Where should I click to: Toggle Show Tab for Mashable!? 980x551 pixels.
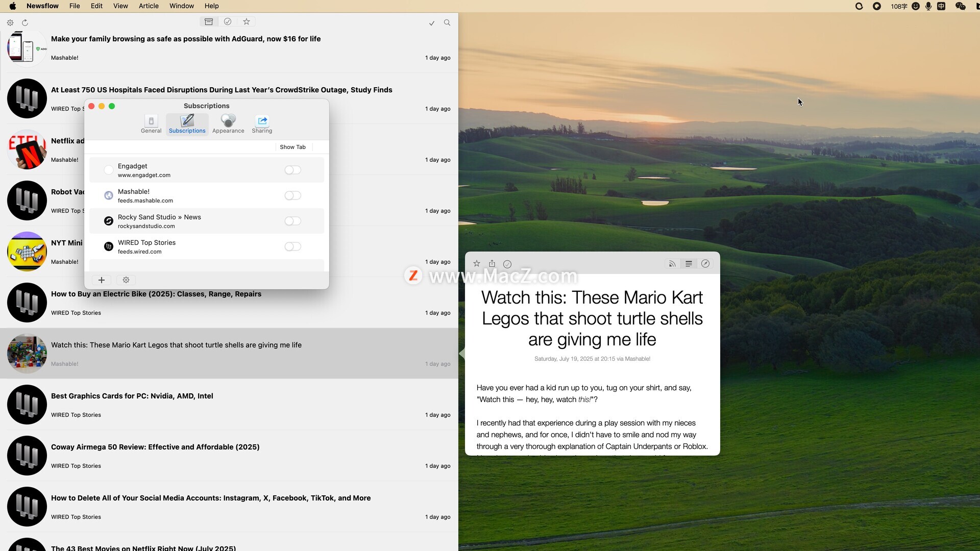[293, 195]
